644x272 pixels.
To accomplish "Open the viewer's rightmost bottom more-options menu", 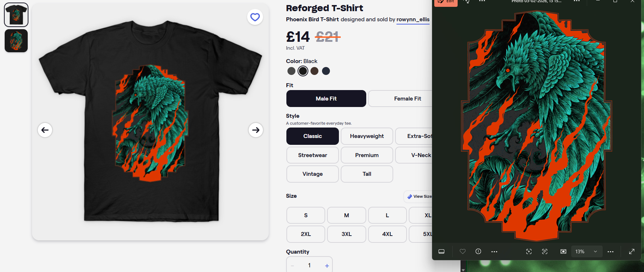I will tap(611, 251).
